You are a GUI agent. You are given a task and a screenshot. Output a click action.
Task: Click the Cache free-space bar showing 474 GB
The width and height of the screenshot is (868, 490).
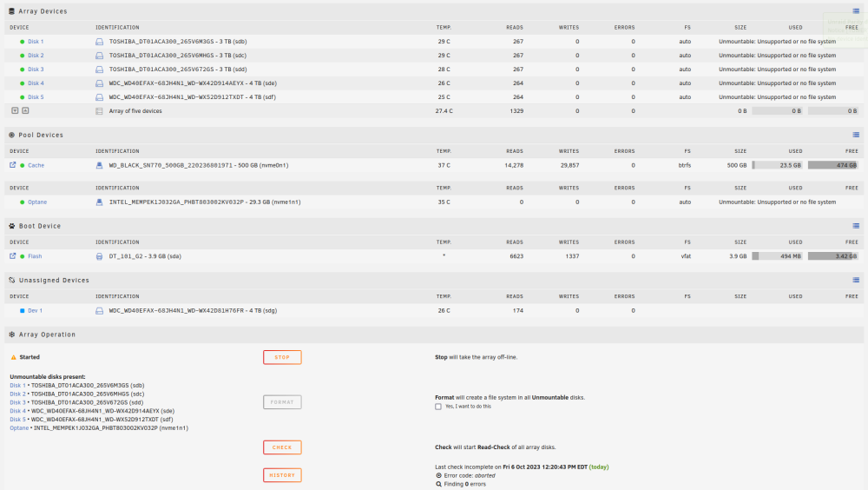coord(833,165)
